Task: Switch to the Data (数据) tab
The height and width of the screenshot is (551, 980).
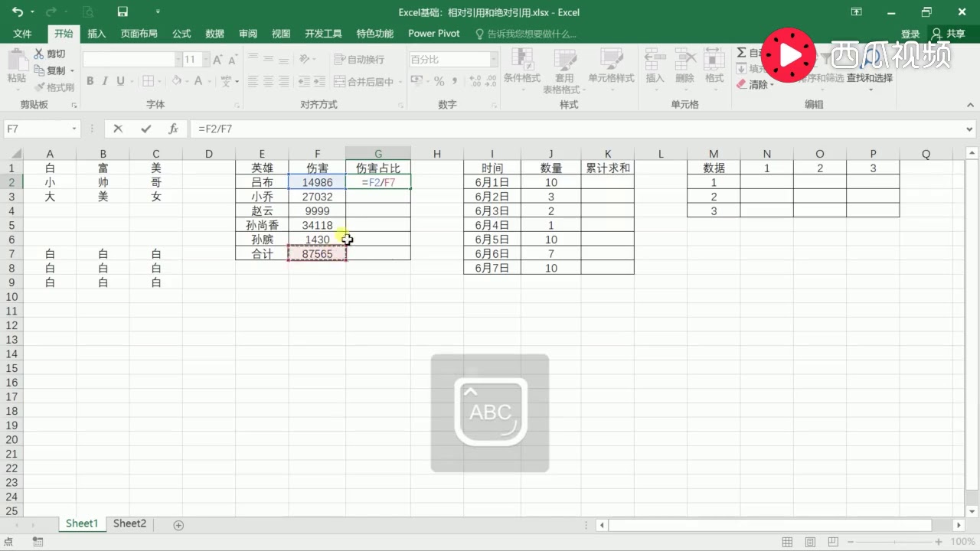Action: [x=215, y=34]
